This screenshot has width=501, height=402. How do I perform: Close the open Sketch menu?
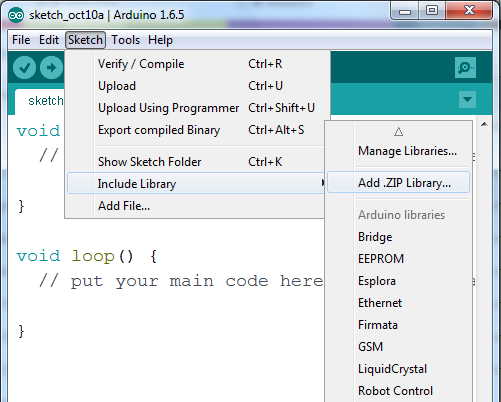pyautogui.click(x=85, y=40)
